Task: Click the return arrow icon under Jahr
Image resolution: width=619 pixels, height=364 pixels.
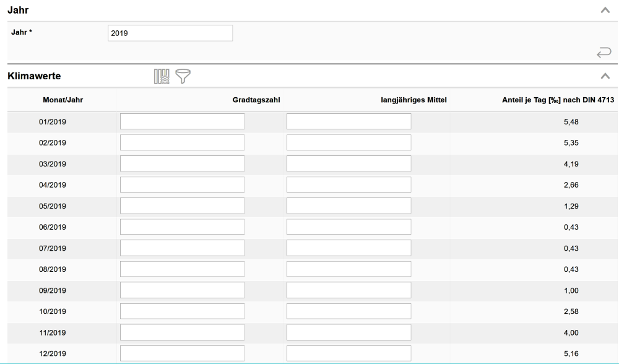Action: tap(604, 54)
